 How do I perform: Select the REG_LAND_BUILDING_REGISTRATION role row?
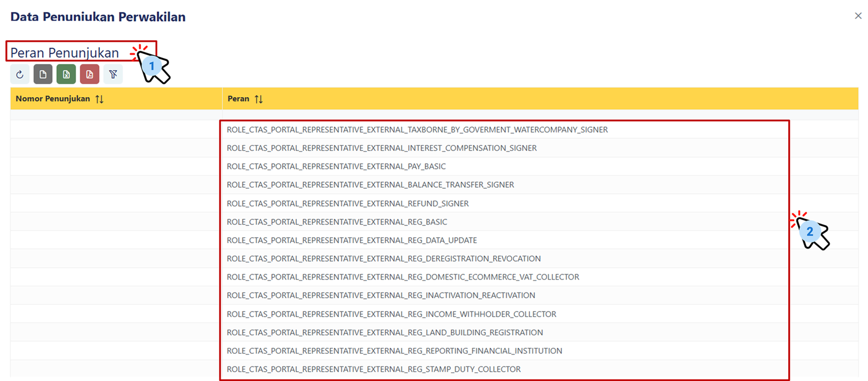[x=385, y=333]
